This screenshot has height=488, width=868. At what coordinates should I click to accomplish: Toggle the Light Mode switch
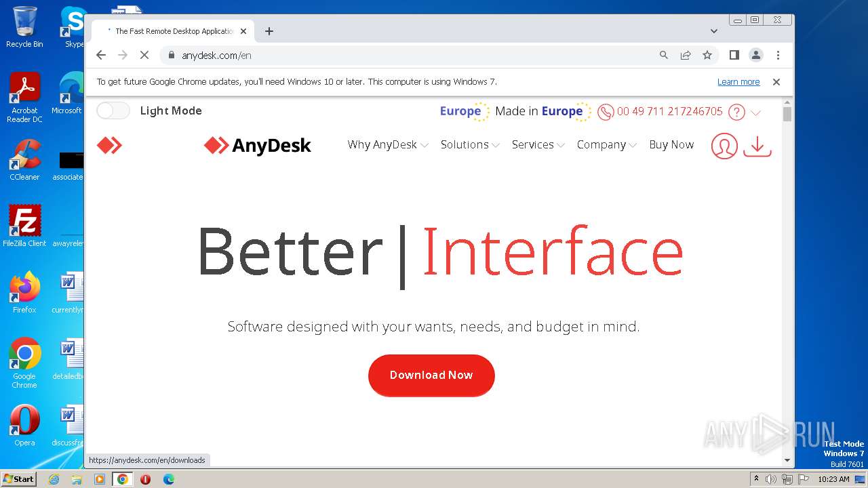(113, 110)
